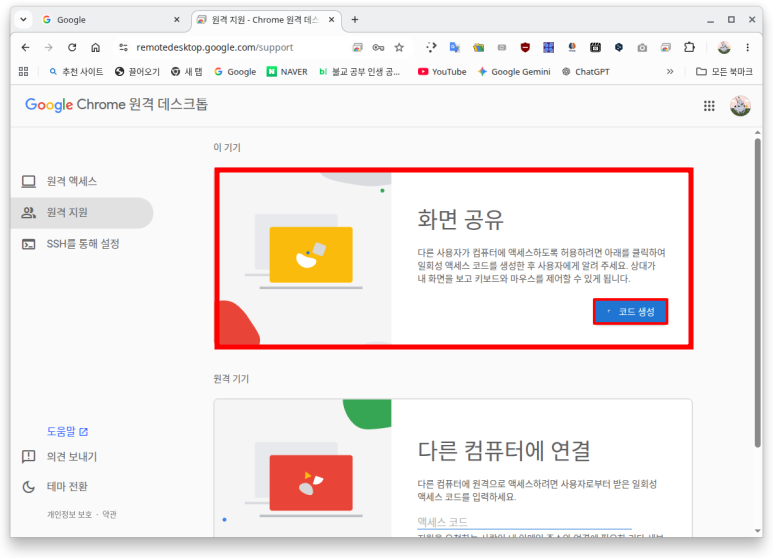Screen dimensions: 773x558
Task: Click the 코드 생성 button
Action: coord(631,312)
